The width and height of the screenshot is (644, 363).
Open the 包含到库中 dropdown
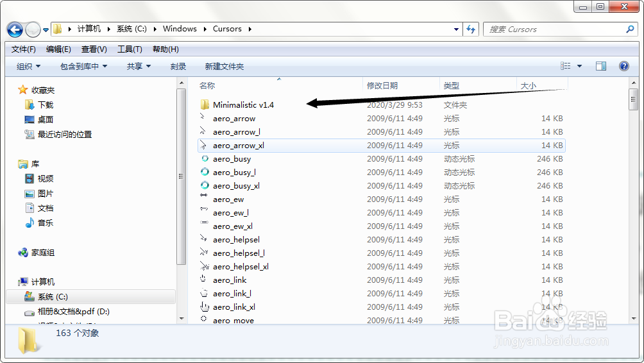coord(83,67)
